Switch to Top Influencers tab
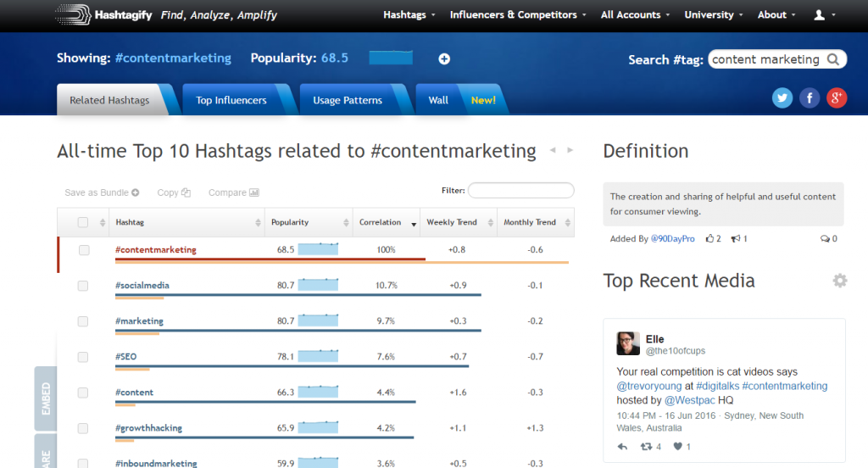 pyautogui.click(x=231, y=100)
